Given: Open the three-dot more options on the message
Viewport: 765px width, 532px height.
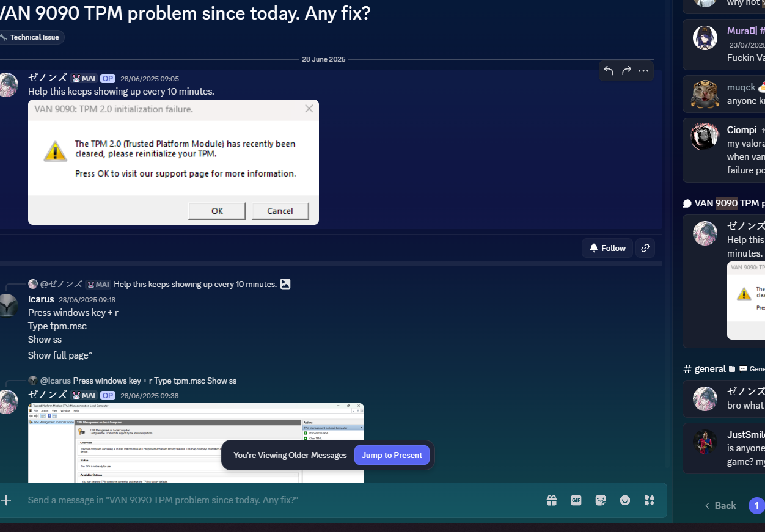Looking at the screenshot, I should tap(643, 71).
